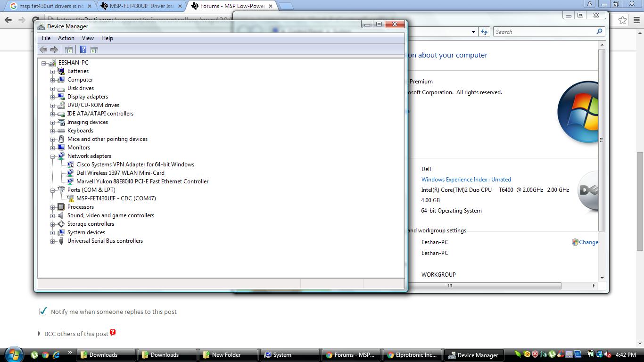Select the Marvell Yukon Ethernet Controller icon
The image size is (644, 362).
tap(70, 181)
